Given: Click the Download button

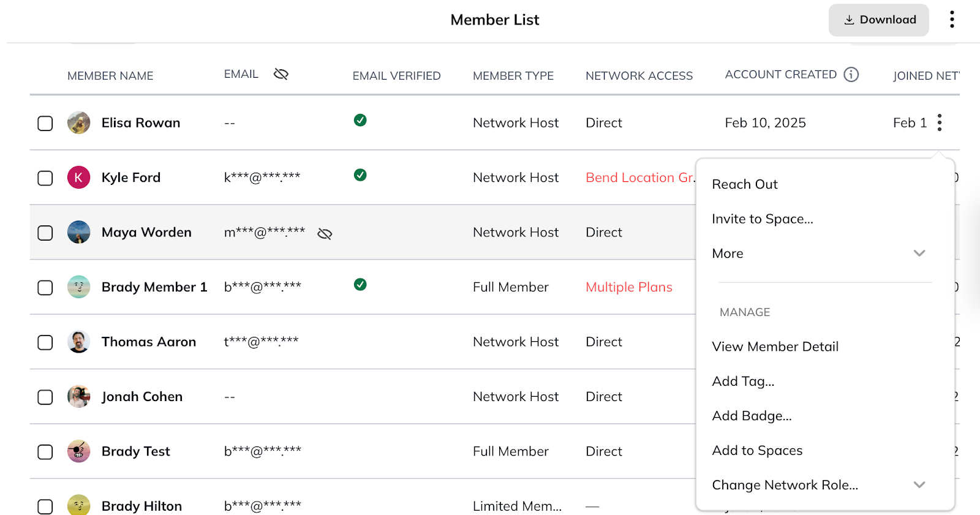Looking at the screenshot, I should (878, 19).
